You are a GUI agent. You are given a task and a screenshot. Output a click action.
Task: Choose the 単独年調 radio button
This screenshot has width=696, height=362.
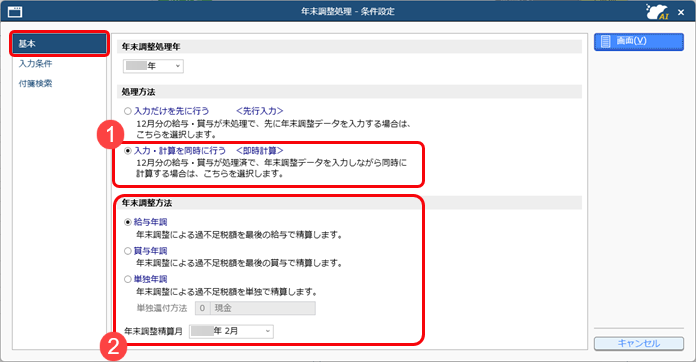point(128,279)
